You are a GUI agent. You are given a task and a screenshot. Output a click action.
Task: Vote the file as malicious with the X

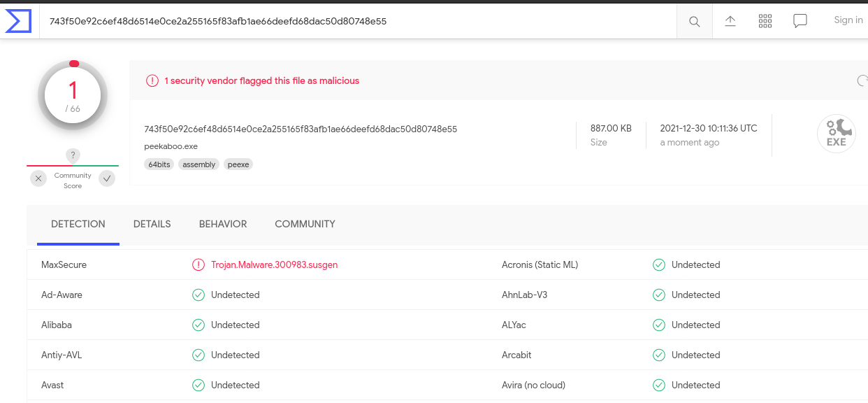(38, 178)
